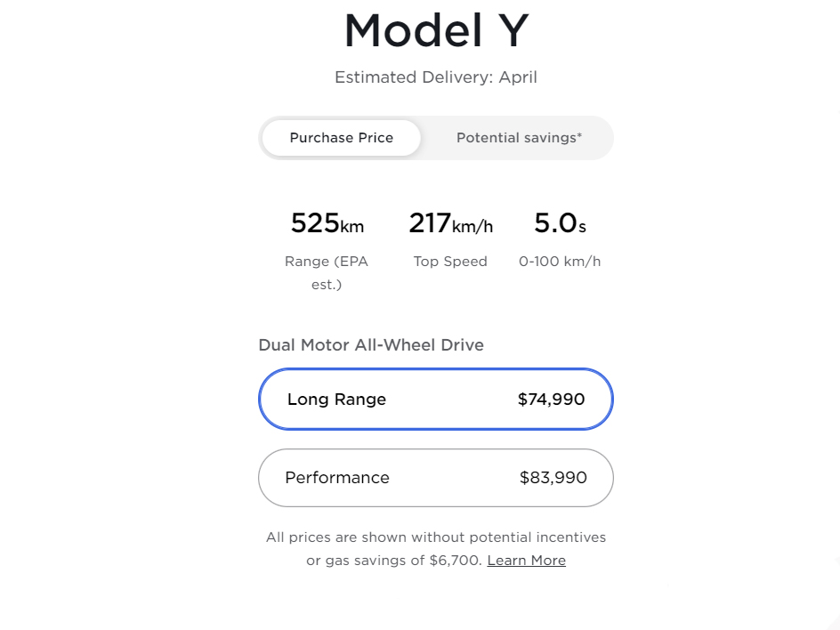Switch to the Purchase Price tab
Image resolution: width=840 pixels, height=630 pixels.
(341, 138)
